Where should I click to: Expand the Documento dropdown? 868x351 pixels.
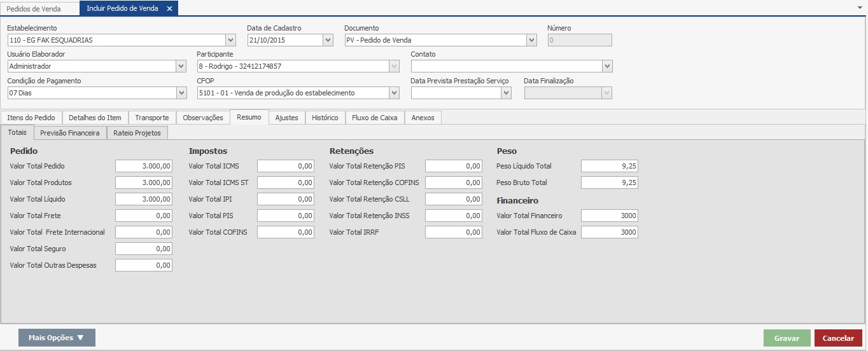[x=531, y=40]
